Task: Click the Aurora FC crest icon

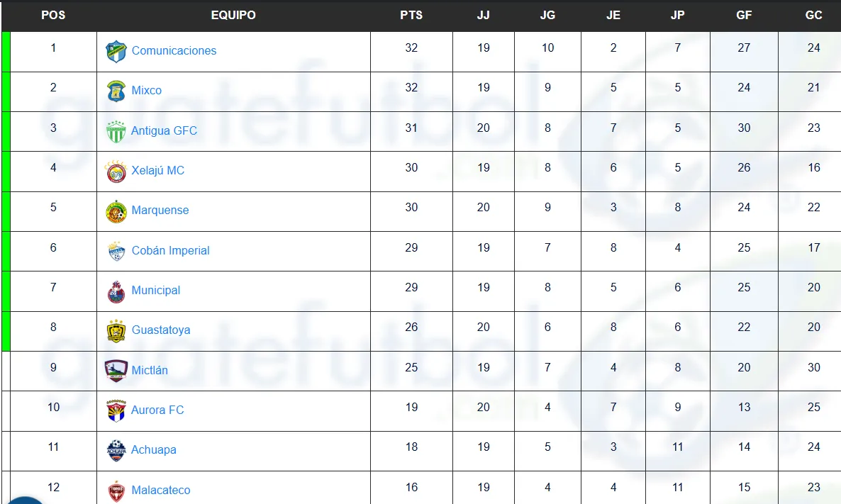Action: pyautogui.click(x=116, y=410)
